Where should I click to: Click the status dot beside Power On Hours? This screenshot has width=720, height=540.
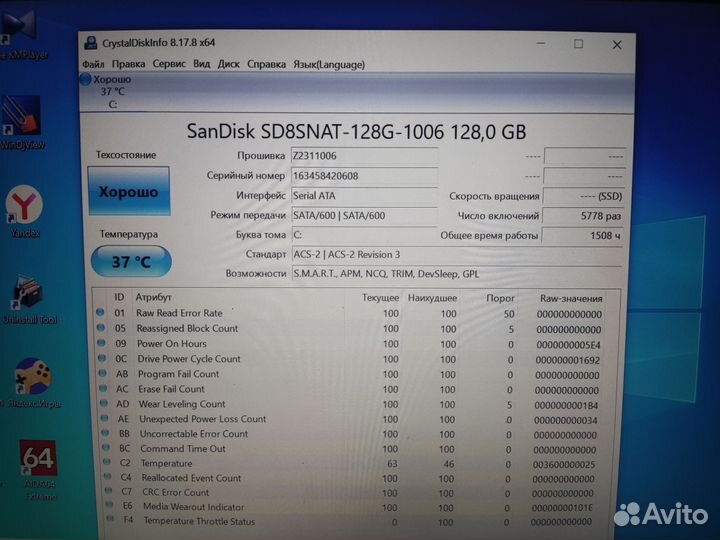pos(101,343)
